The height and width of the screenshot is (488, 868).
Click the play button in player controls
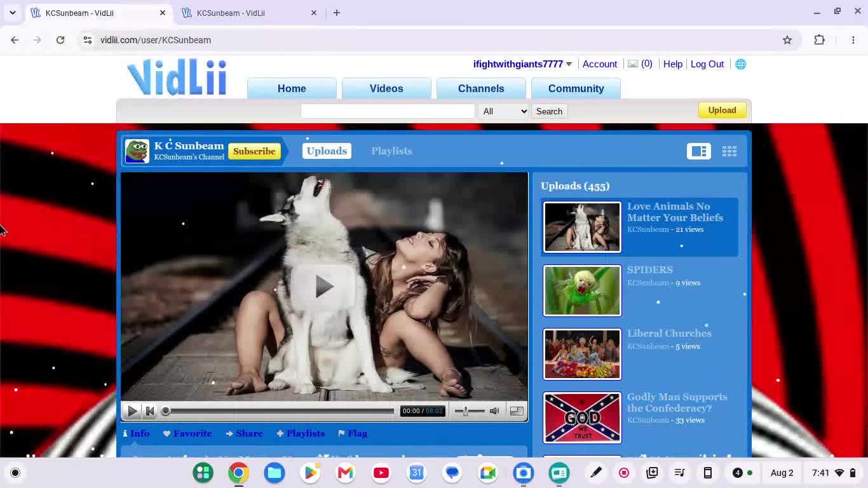(132, 411)
